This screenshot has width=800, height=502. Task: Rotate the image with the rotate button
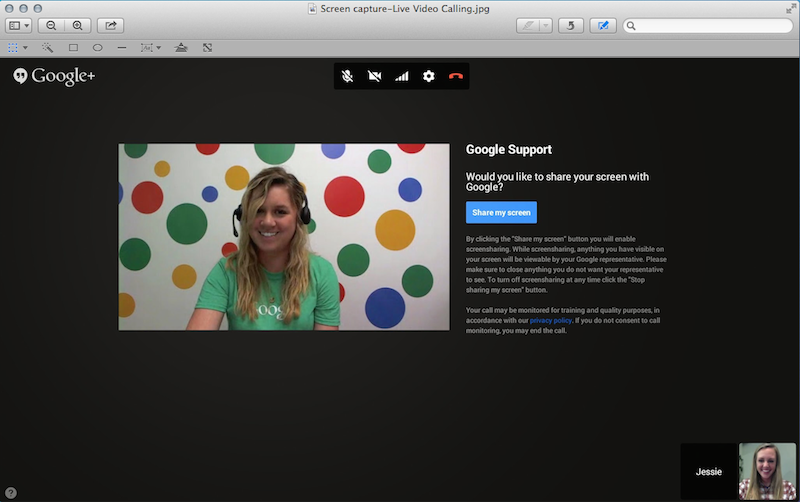point(571,26)
